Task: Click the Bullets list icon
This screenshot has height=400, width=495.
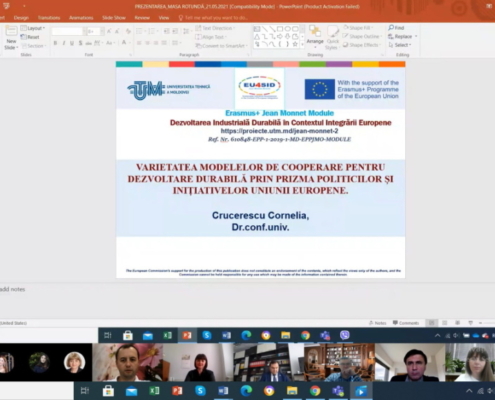Action: tap(140, 31)
